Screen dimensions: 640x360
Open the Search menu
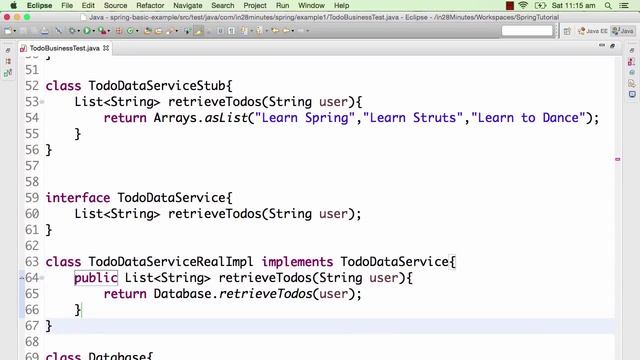pyautogui.click(x=222, y=6)
